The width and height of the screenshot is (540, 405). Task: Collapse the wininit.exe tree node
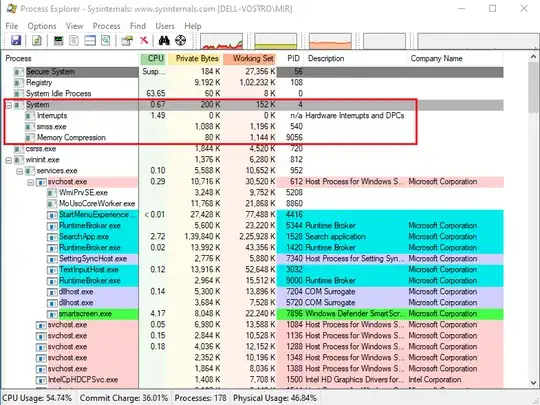pyautogui.click(x=9, y=160)
